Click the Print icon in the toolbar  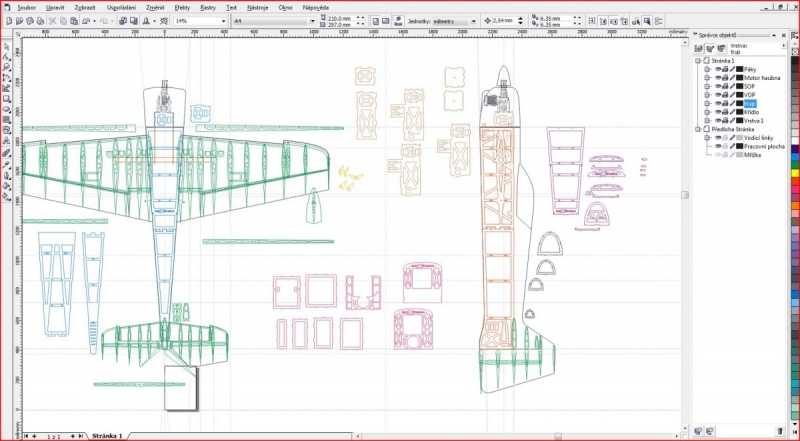[x=42, y=20]
